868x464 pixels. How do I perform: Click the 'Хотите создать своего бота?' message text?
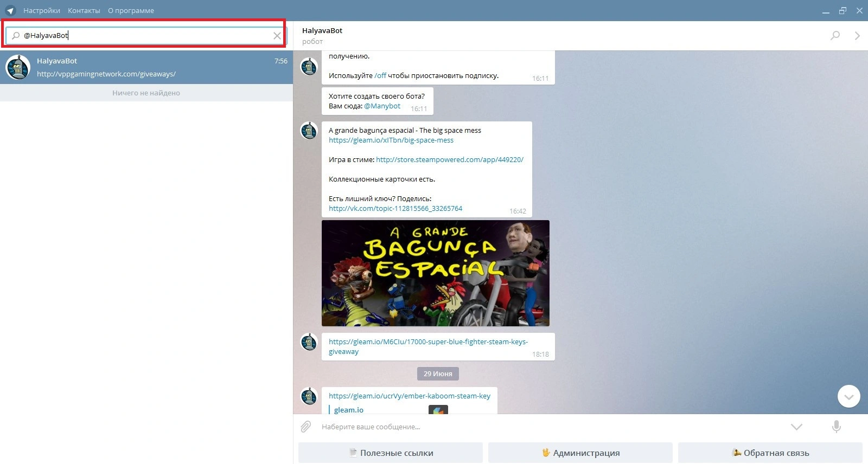click(x=376, y=96)
